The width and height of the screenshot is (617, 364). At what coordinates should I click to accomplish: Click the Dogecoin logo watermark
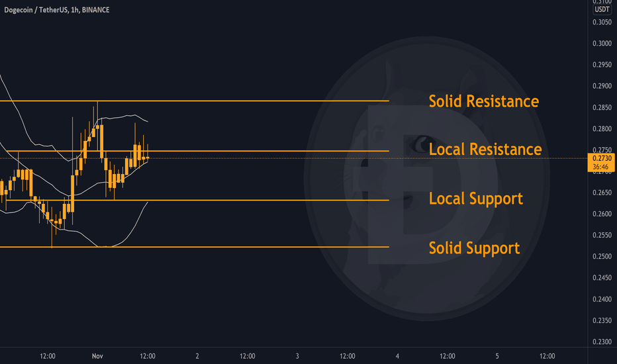click(x=426, y=179)
